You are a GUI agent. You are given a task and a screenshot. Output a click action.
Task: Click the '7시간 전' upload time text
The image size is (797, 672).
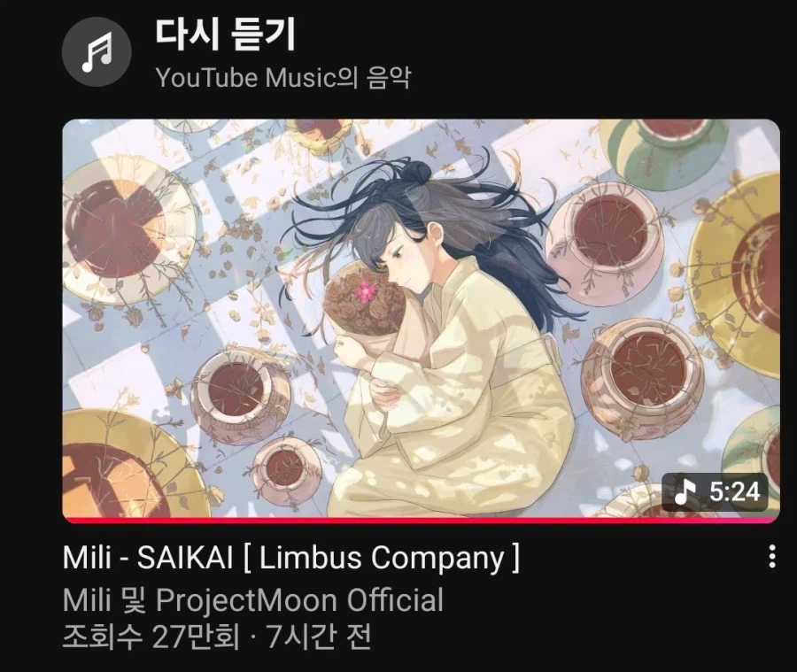(x=319, y=636)
